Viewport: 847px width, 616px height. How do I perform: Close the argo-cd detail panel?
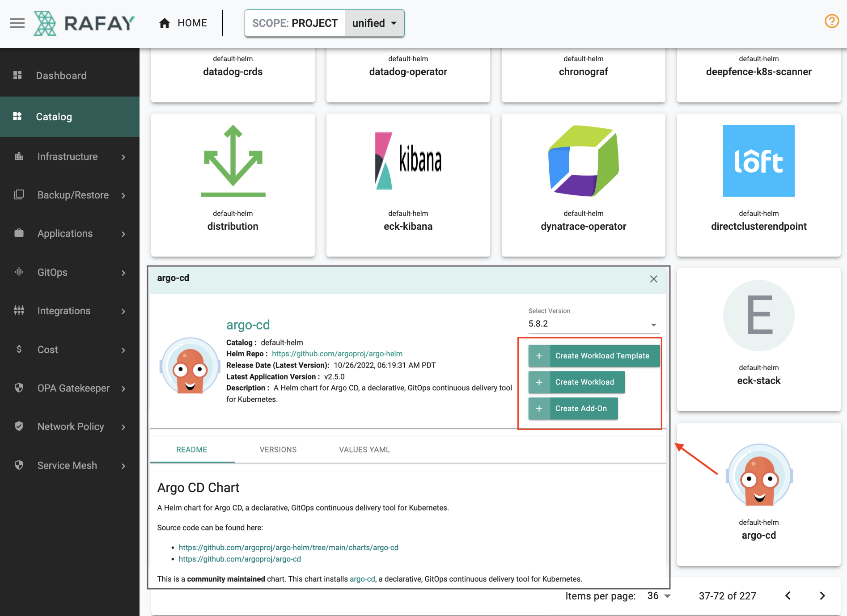[x=653, y=279]
